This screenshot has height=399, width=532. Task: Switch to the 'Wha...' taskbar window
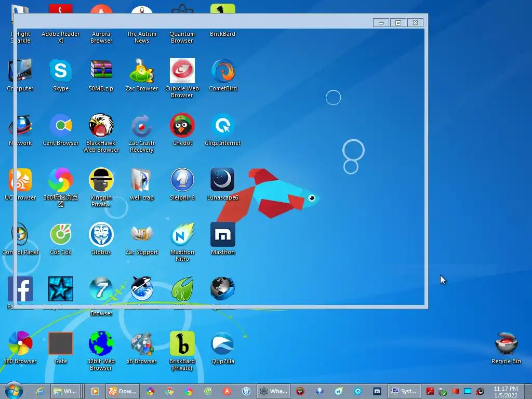point(273,391)
